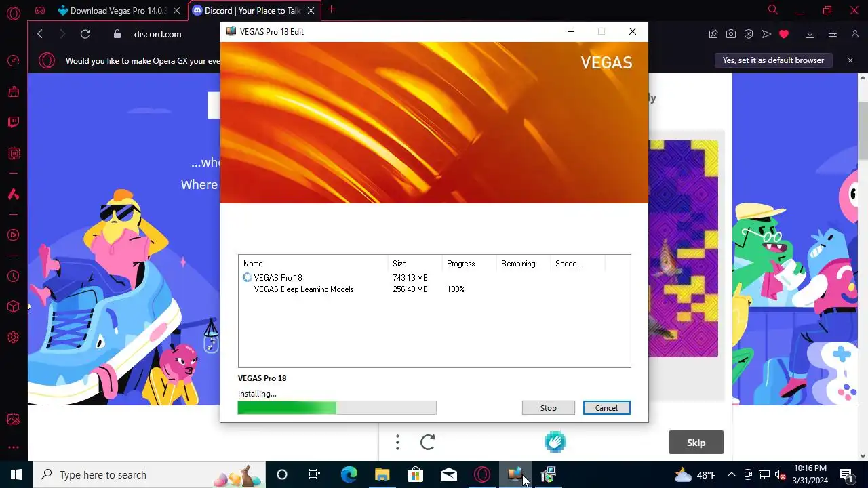Click the Speed column header
This screenshot has width=868, height=488.
pyautogui.click(x=577, y=264)
